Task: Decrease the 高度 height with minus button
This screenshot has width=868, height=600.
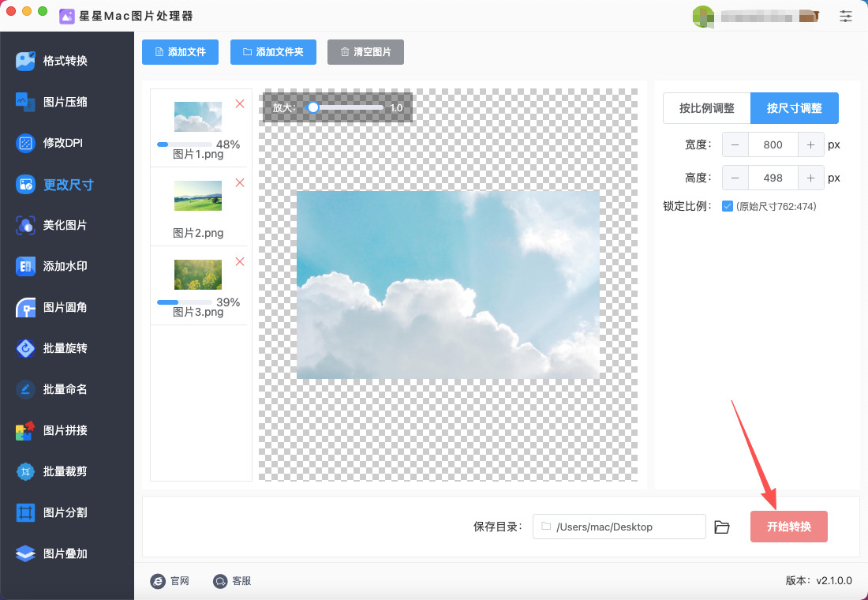Action: pos(735,178)
